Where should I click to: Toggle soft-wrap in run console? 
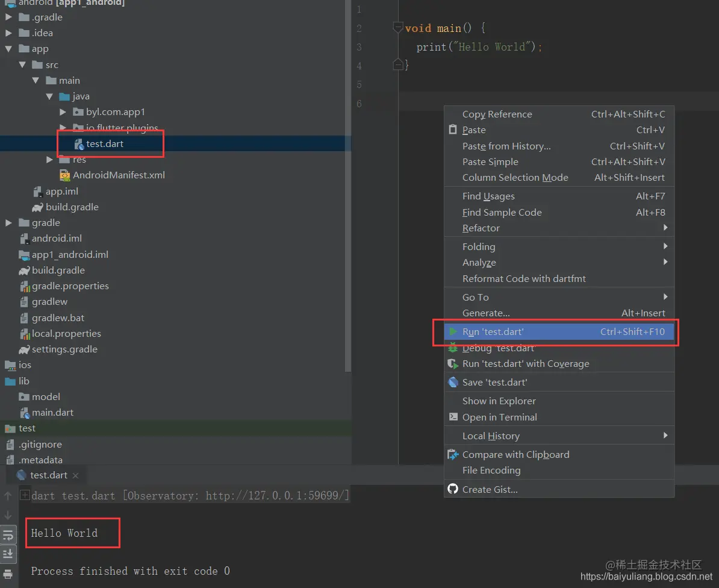(8, 535)
